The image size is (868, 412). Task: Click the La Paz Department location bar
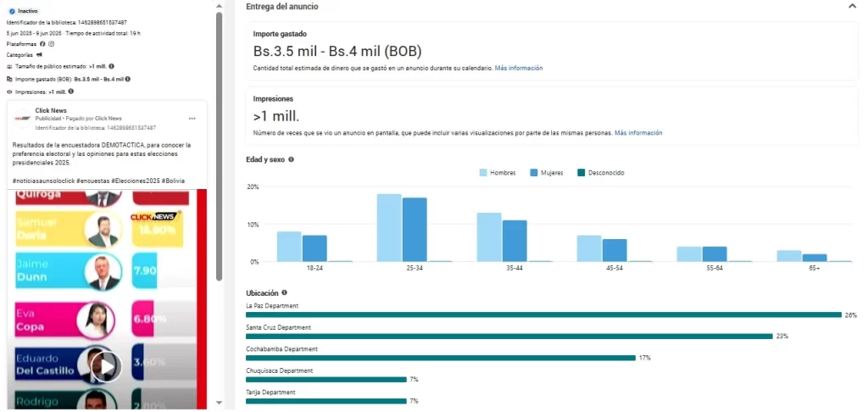pos(543,315)
